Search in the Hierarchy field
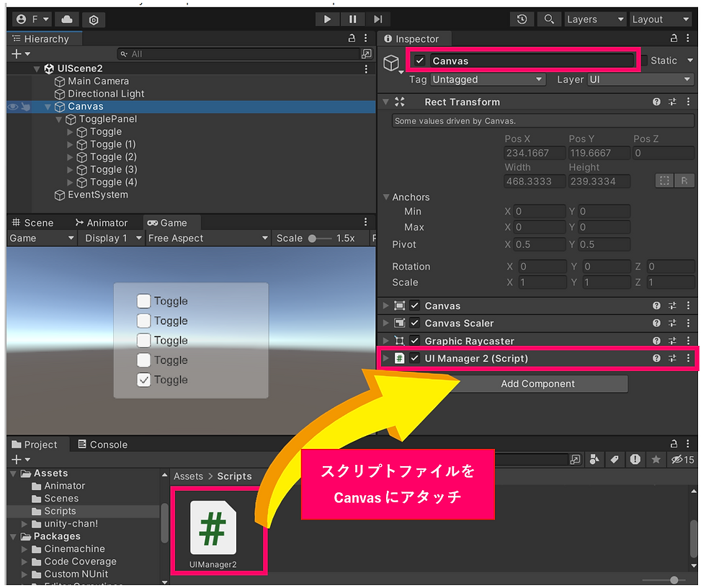The height and width of the screenshot is (588, 706). pyautogui.click(x=238, y=54)
